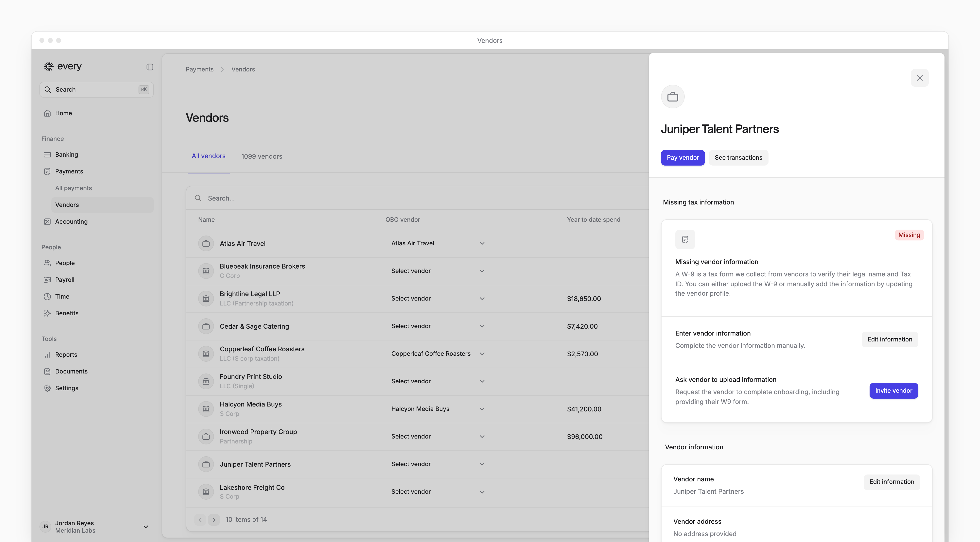Click Edit information beside Enter vendor information

tap(890, 339)
